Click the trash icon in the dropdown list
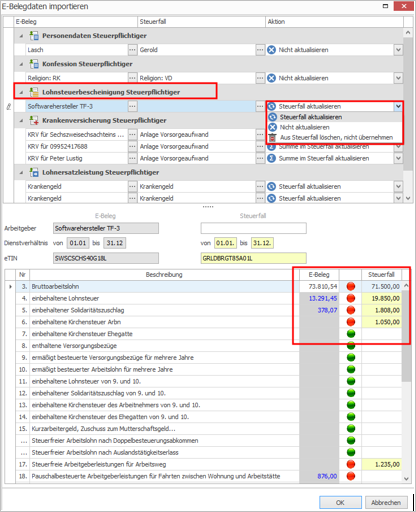 tap(273, 137)
